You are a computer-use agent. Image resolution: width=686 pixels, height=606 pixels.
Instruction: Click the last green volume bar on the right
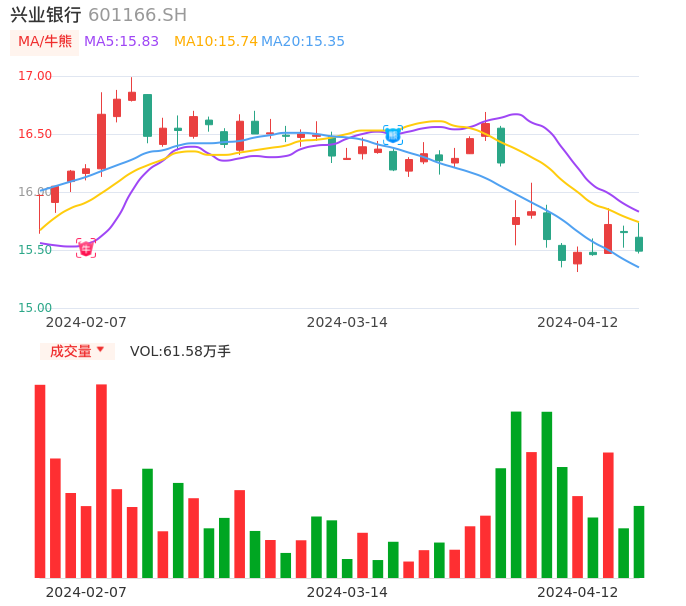(x=639, y=542)
